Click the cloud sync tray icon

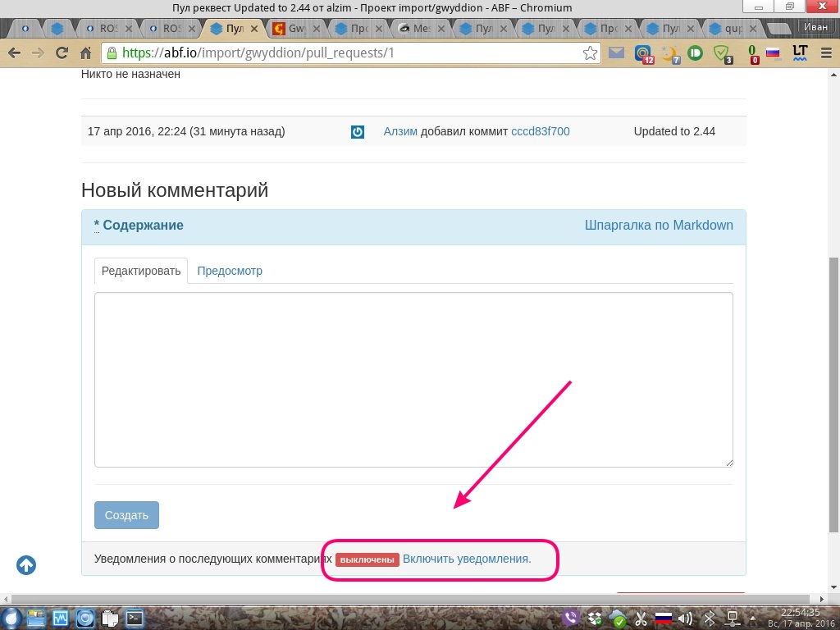618,619
